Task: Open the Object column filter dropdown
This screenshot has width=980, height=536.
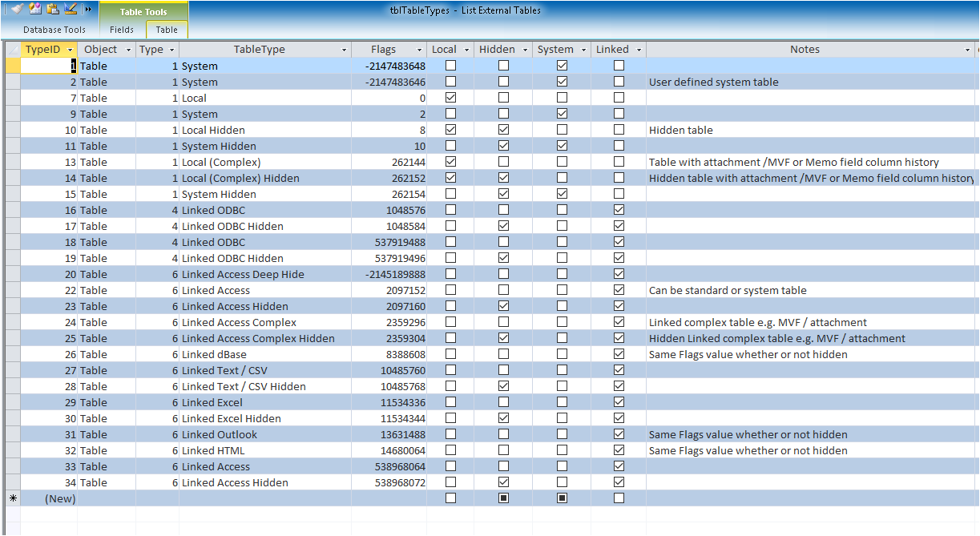Action: coord(128,50)
